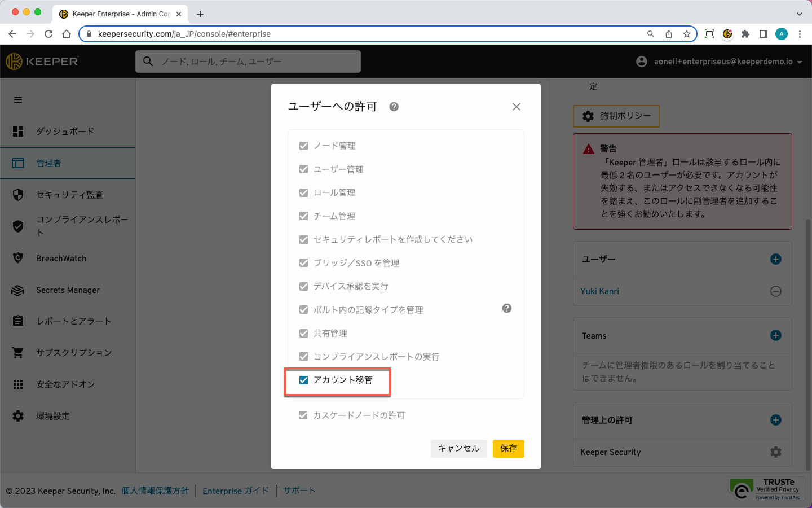This screenshot has width=812, height=508.
Task: Open Chrome tab list dropdown arrow
Action: click(799, 14)
